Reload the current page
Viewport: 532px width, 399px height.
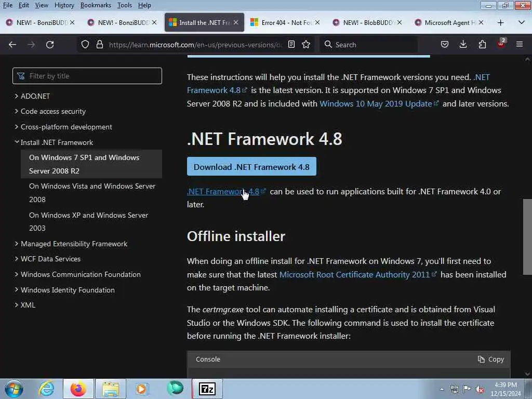pos(50,45)
